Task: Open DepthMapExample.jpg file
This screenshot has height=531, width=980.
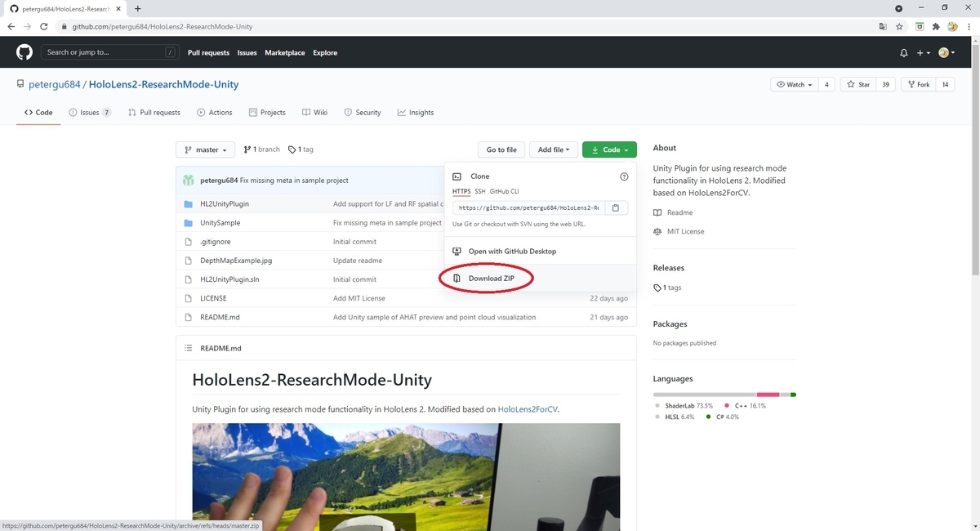Action: (236, 261)
